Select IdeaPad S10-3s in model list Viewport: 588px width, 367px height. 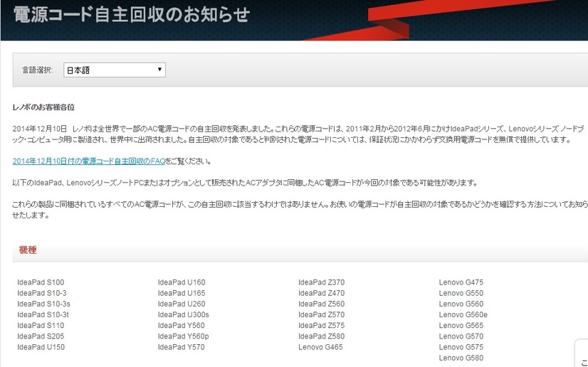[x=43, y=304]
